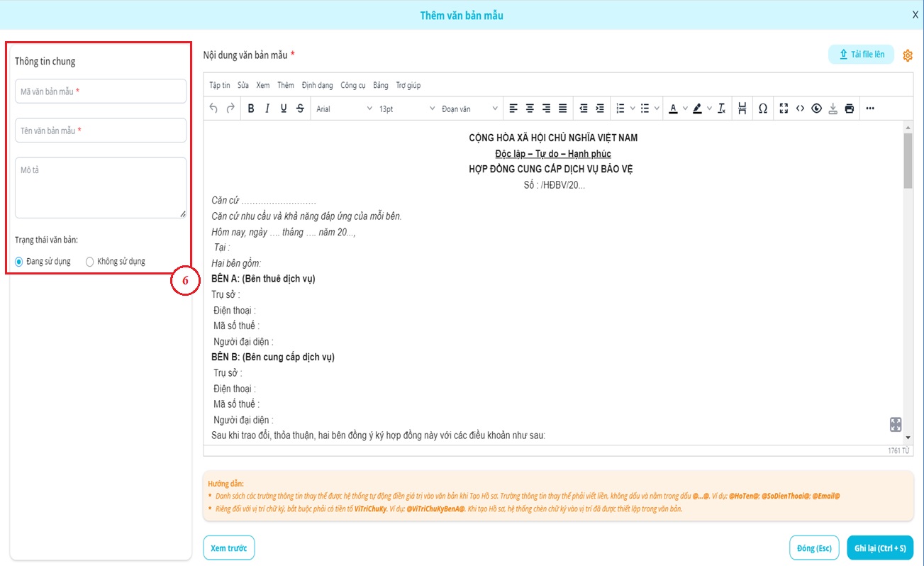Apply strikethrough text formatting
The height and width of the screenshot is (566, 924).
tap(300, 109)
